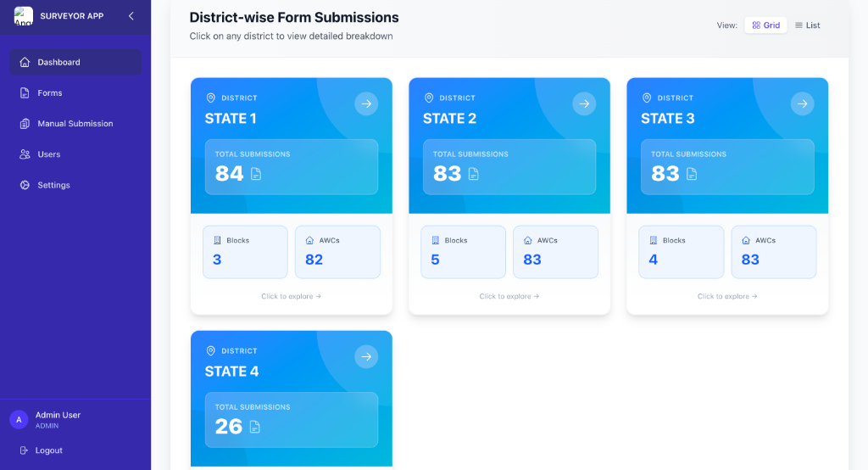This screenshot has width=868, height=470.
Task: Collapse the sidebar with the chevron
Action: coord(131,16)
